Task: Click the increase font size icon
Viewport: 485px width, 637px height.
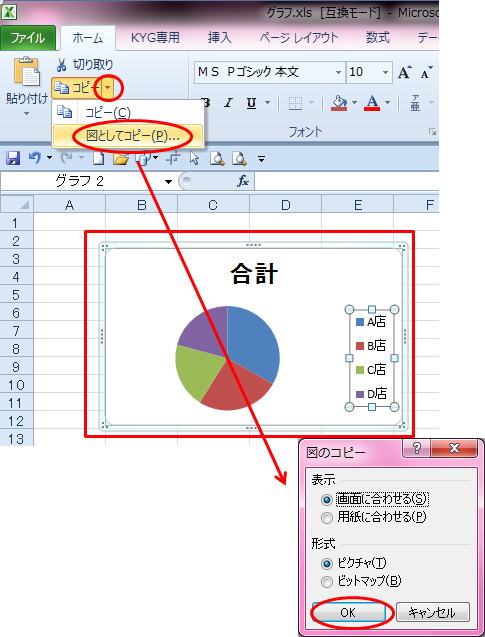Action: coord(405,73)
